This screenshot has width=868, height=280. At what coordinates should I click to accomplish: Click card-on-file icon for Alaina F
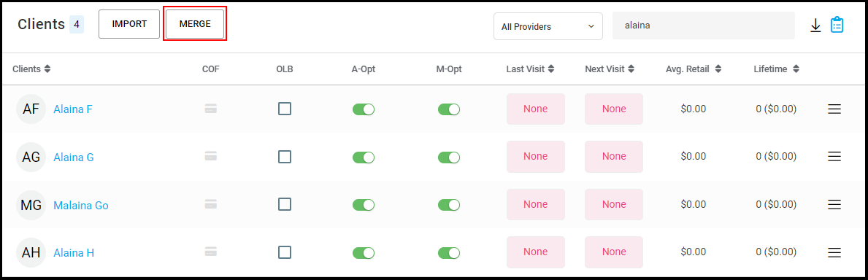[210, 109]
